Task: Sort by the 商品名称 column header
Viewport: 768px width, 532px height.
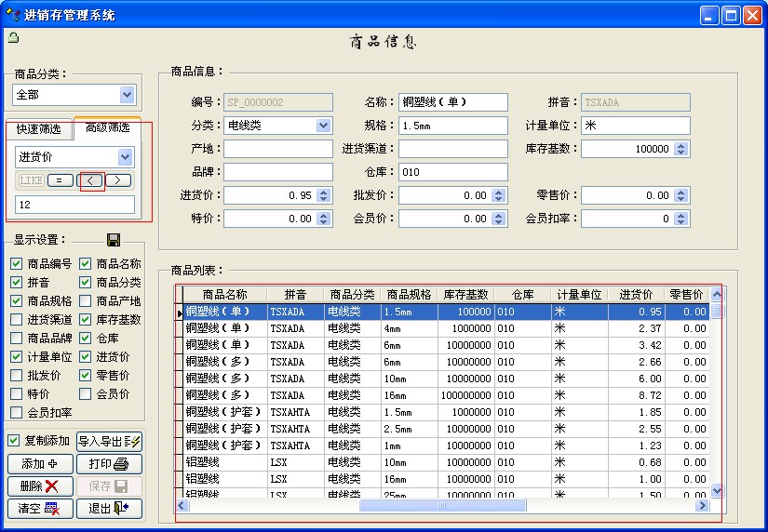Action: point(225,295)
